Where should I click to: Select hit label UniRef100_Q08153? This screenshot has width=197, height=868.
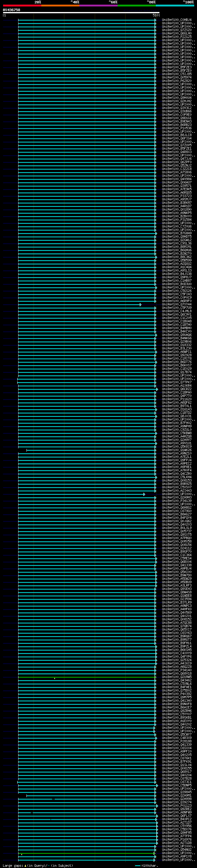(176, 481)
